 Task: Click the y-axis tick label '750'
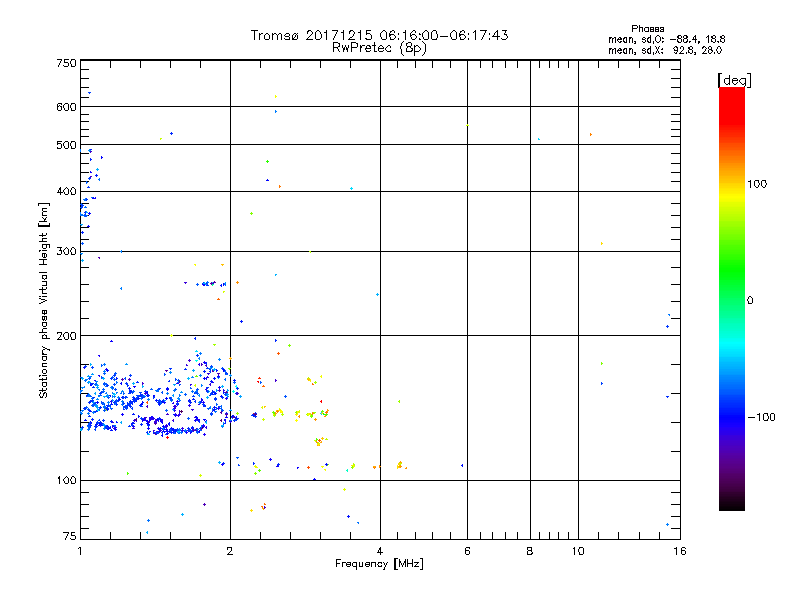[66, 63]
